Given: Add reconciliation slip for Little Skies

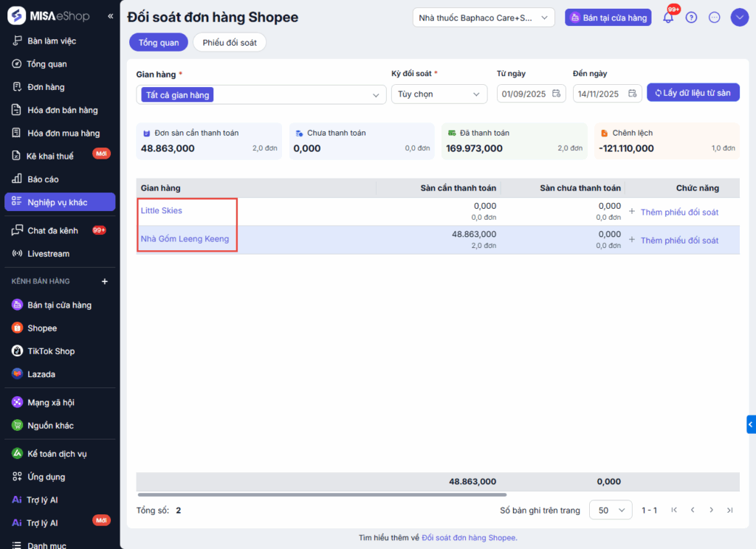Looking at the screenshot, I should coord(673,212).
